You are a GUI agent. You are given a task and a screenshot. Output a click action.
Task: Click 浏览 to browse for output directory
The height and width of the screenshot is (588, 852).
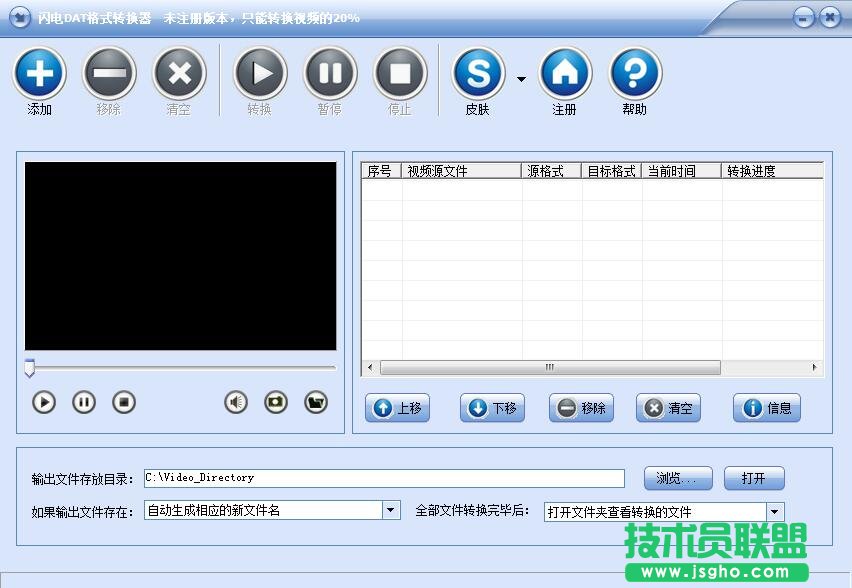coord(677,478)
